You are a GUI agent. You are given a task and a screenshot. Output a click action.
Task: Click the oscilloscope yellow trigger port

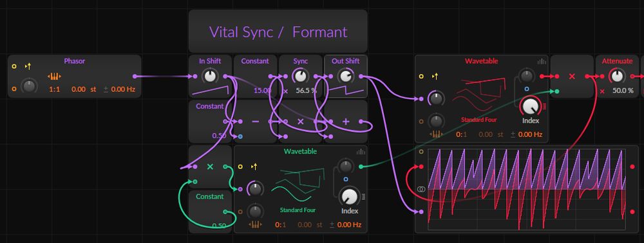pyautogui.click(x=421, y=152)
